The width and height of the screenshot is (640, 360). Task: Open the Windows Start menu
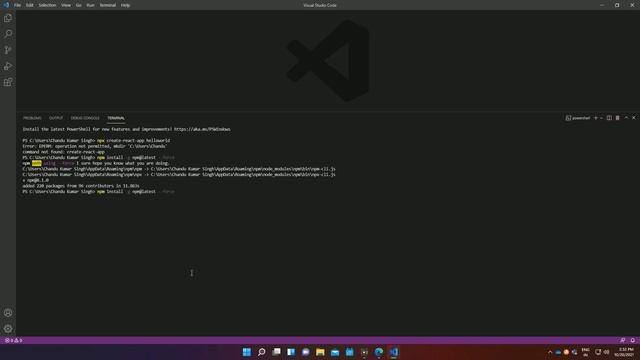(x=247, y=352)
